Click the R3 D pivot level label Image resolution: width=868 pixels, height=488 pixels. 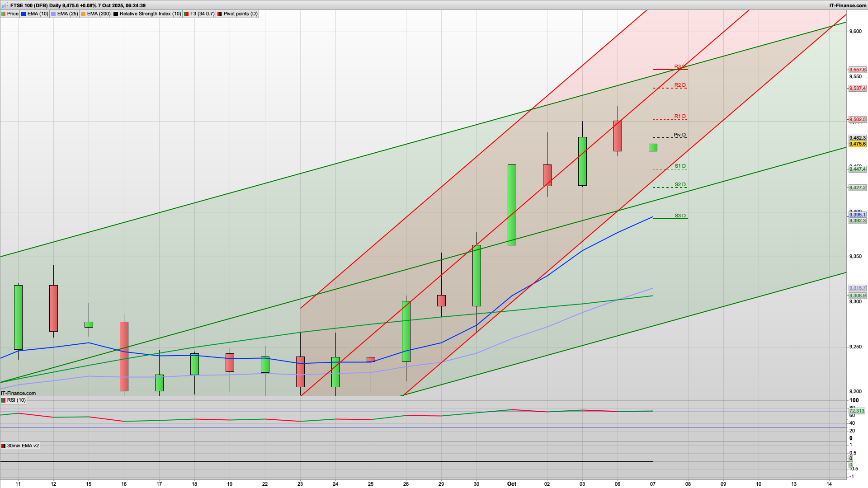pos(679,67)
